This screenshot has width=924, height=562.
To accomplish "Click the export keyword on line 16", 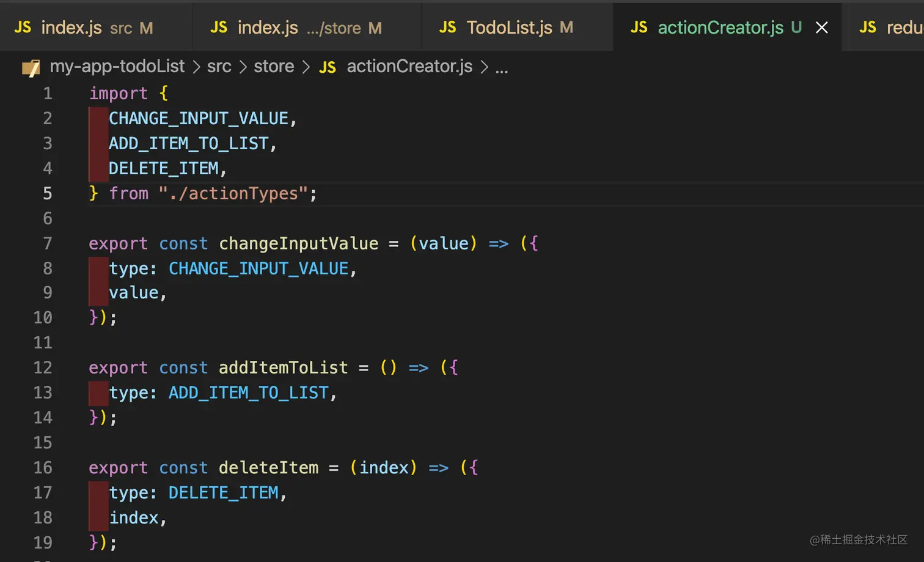I will pyautogui.click(x=119, y=468).
